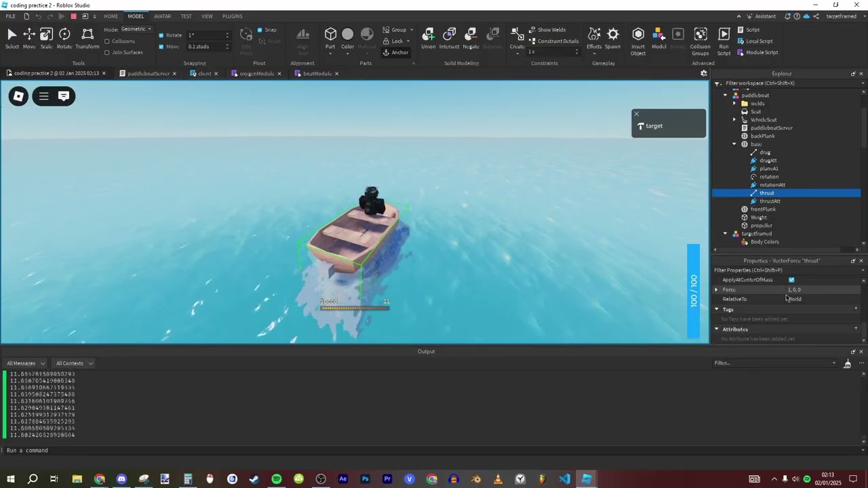
Task: Toggle the Collisions checkbox
Action: pos(107,41)
